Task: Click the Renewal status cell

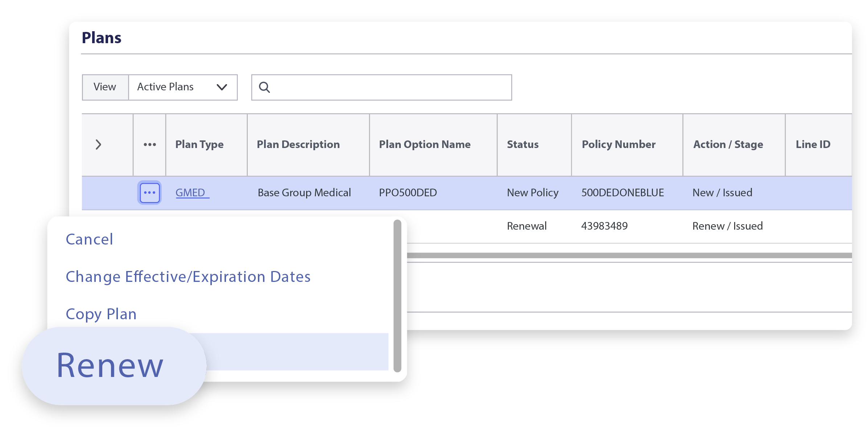Action: tap(526, 226)
